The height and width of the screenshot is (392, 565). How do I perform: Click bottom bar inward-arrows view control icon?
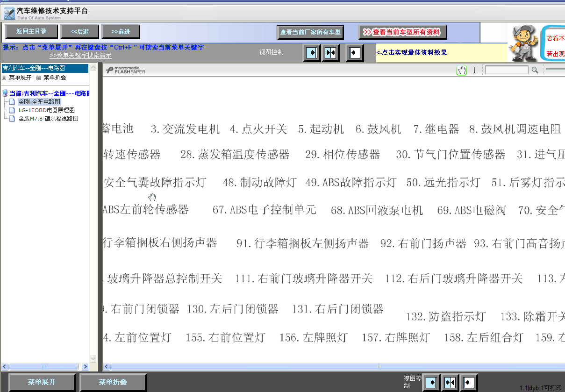450,383
